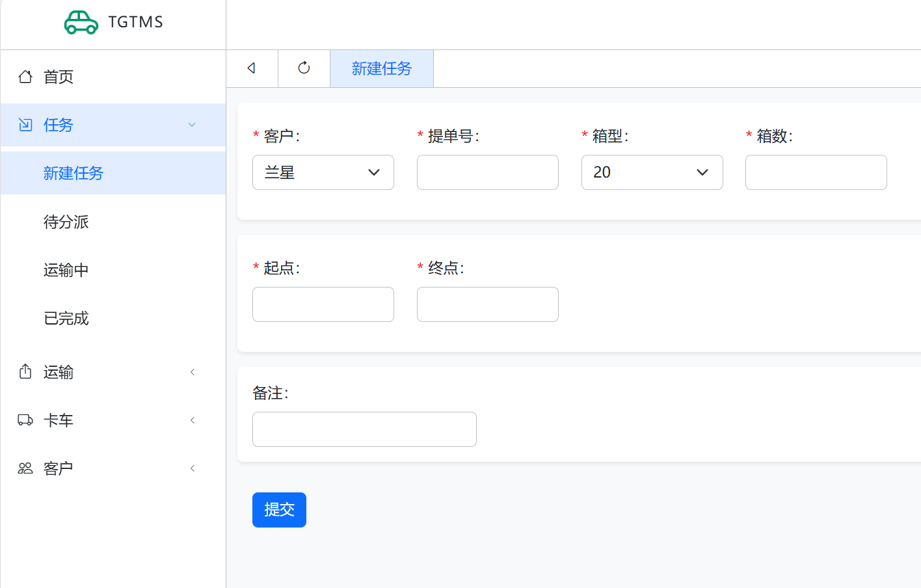Open the 待分派 submenu item
Viewport: 921px width, 588px height.
point(113,222)
